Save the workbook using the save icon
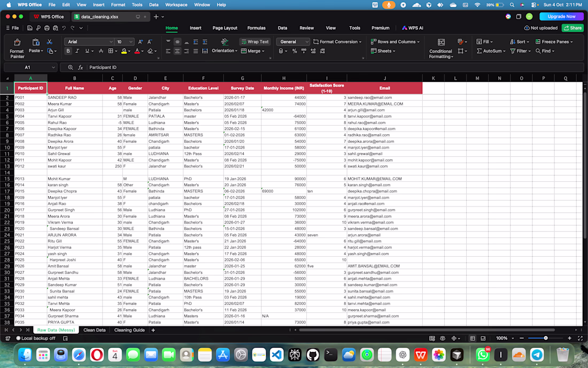588x368 pixels. coord(29,28)
